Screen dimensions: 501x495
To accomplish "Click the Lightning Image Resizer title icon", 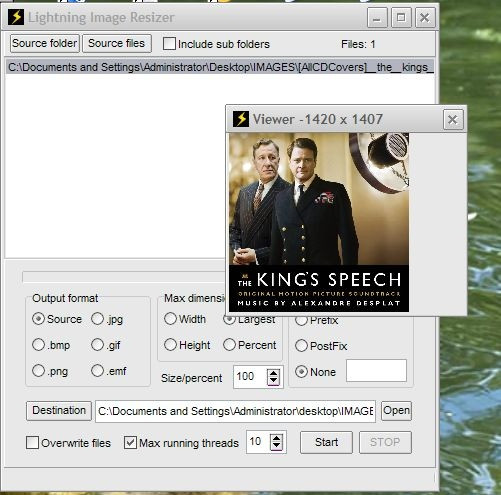I will point(16,17).
